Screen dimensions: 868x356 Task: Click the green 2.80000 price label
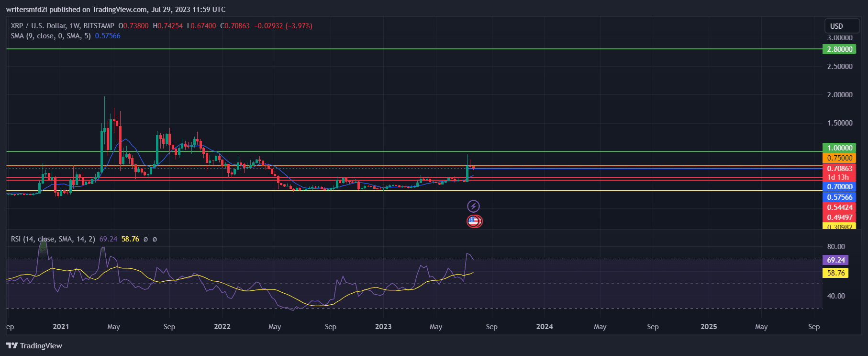[x=839, y=49]
